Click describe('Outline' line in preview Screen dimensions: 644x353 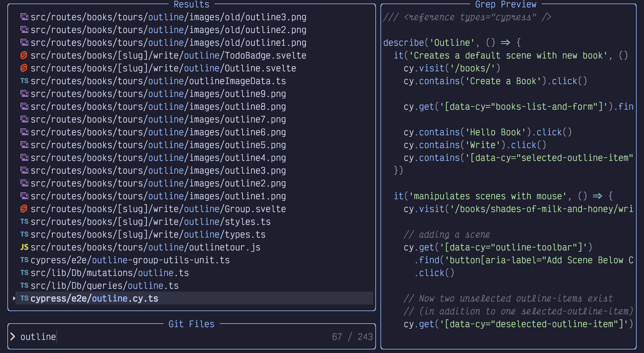tap(452, 43)
